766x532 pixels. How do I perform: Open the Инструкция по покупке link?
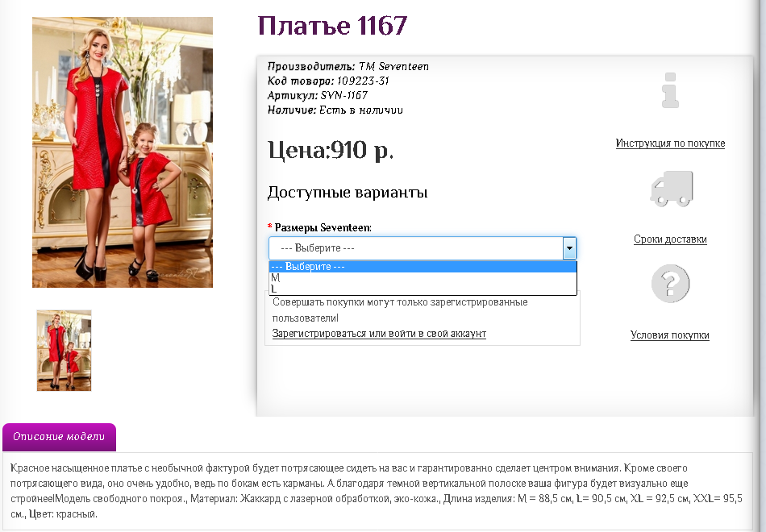670,143
